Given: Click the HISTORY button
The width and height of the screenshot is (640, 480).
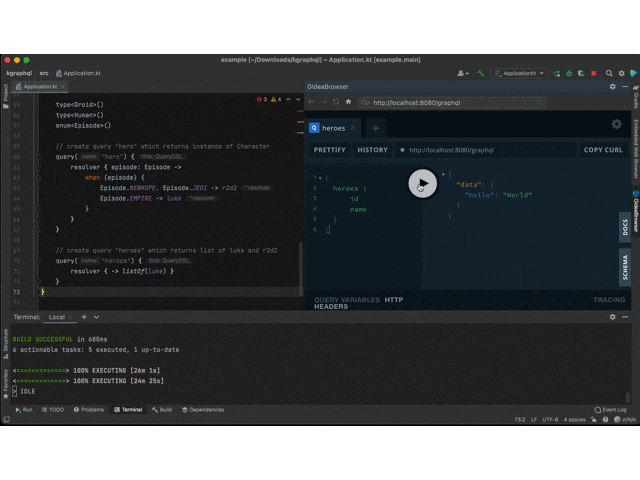Looking at the screenshot, I should (373, 150).
